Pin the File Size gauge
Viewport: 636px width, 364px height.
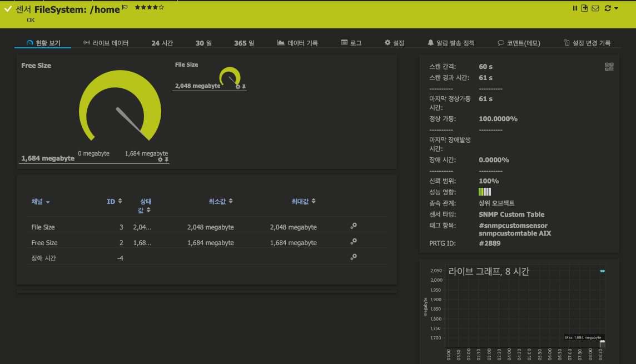point(244,87)
